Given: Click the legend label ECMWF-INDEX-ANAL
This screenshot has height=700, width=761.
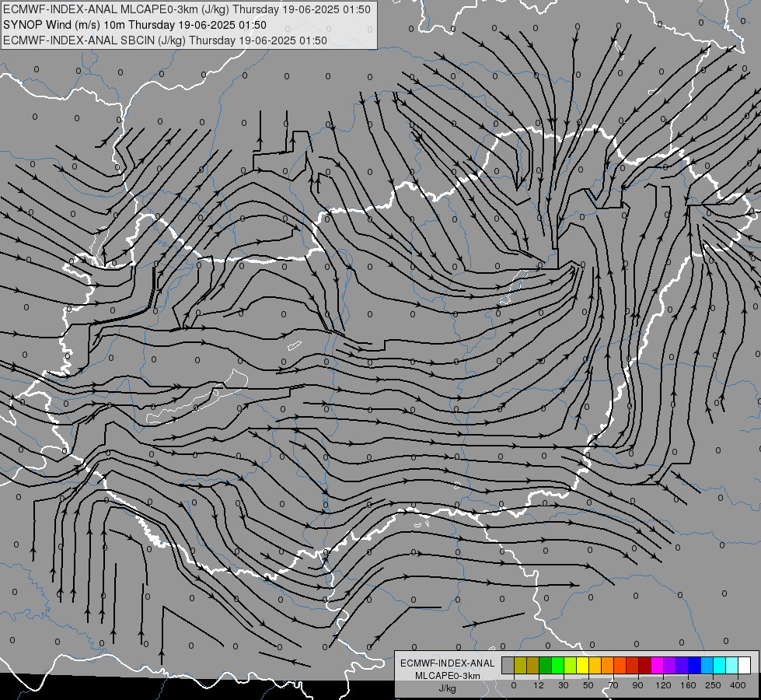Looking at the screenshot, I should click(448, 663).
